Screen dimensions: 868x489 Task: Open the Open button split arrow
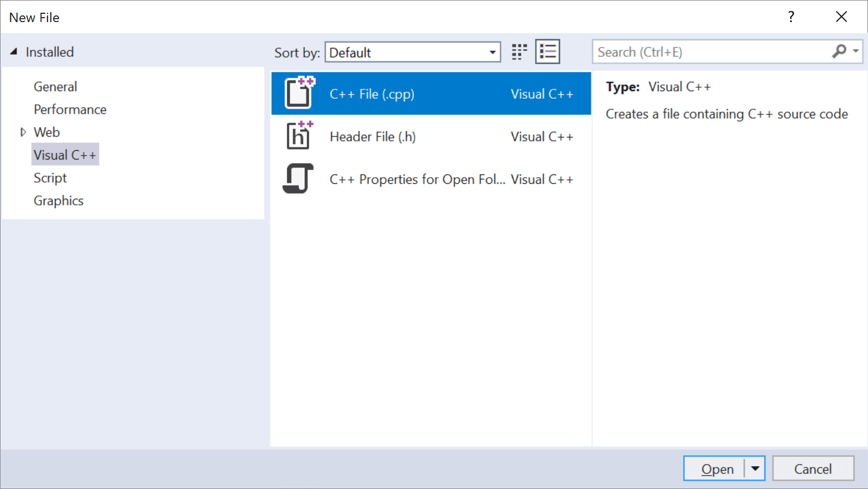[755, 469]
